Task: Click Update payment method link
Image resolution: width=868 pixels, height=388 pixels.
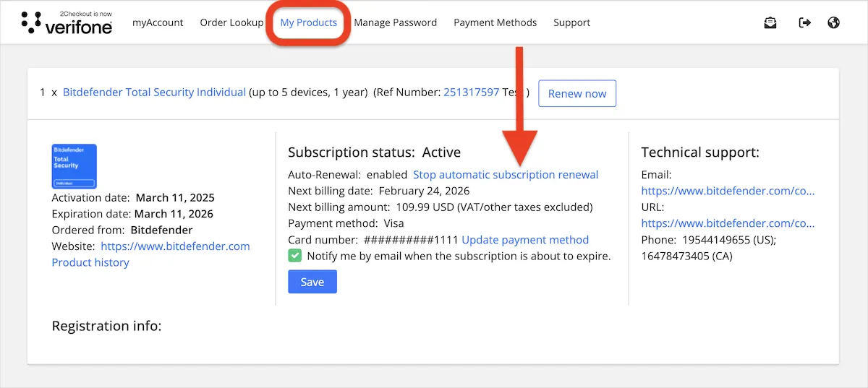Action: click(x=525, y=240)
